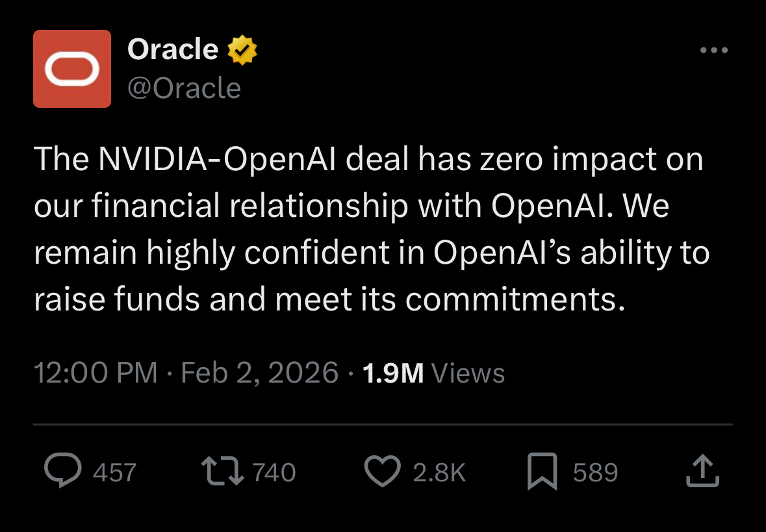Screen dimensions: 766x532
Task: Click the 457 replies count
Action: point(114,472)
